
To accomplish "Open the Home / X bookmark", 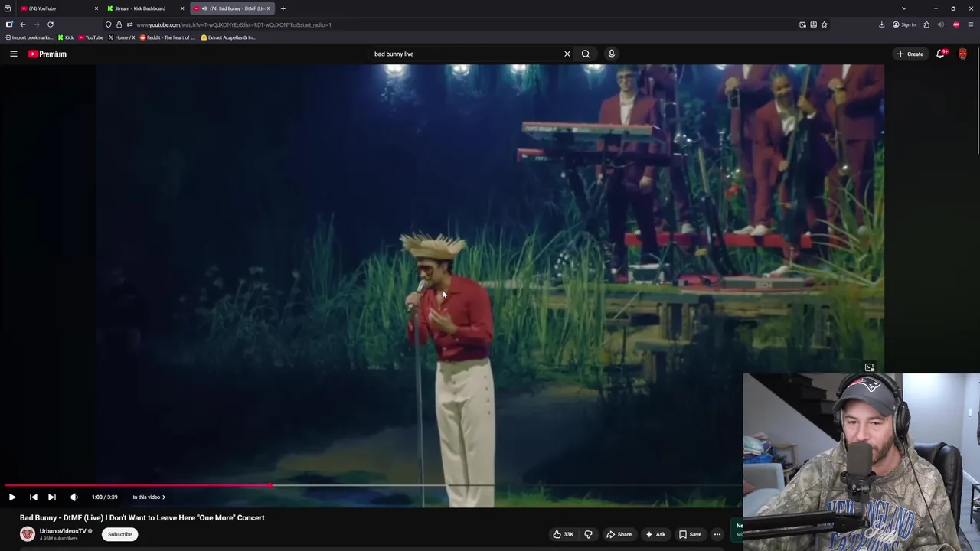I will tap(122, 37).
